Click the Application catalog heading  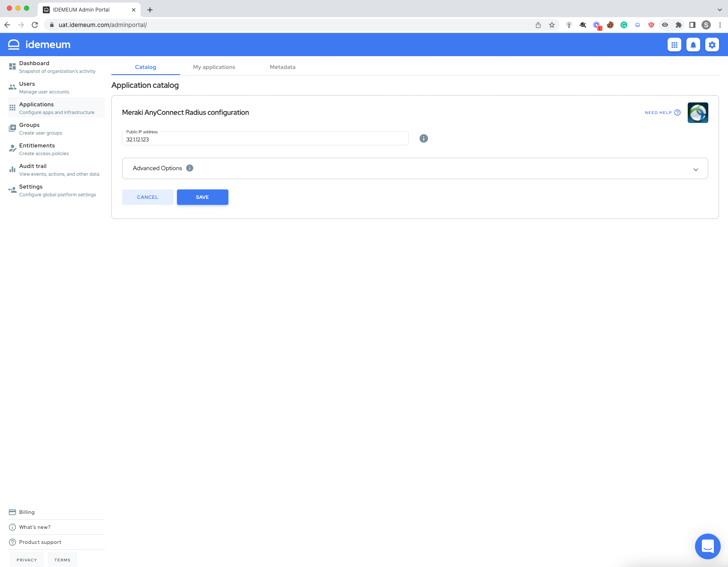(x=145, y=85)
